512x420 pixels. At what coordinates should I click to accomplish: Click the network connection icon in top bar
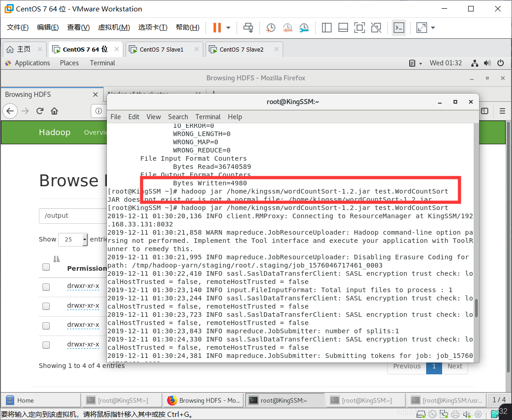475,63
